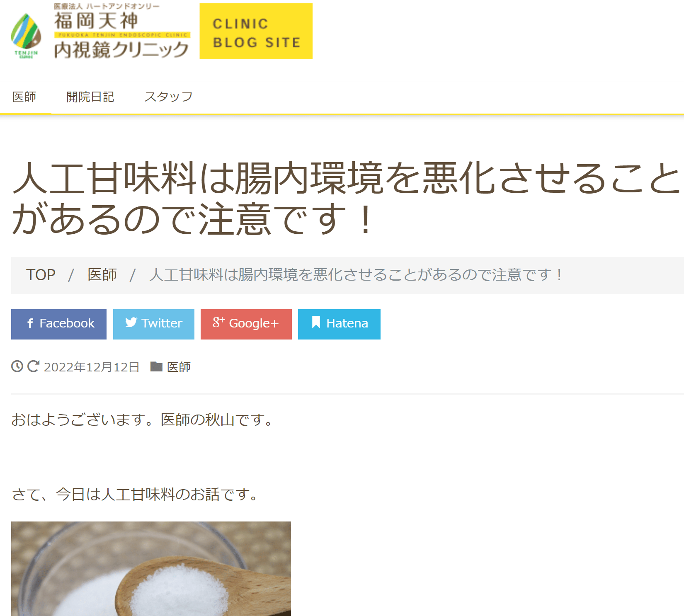Open the 開院日記 menu item
Screen dimensions: 684x616
(x=90, y=97)
